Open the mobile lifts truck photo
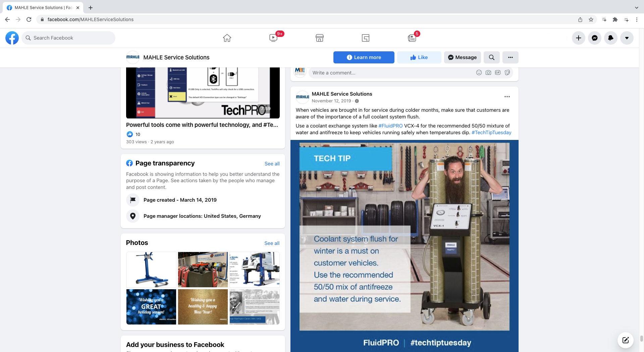 255,270
